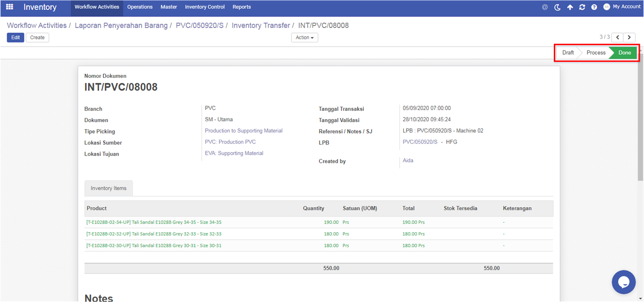Viewport: 644px width, 302px height.
Task: Open the Reports menu
Action: 242,7
